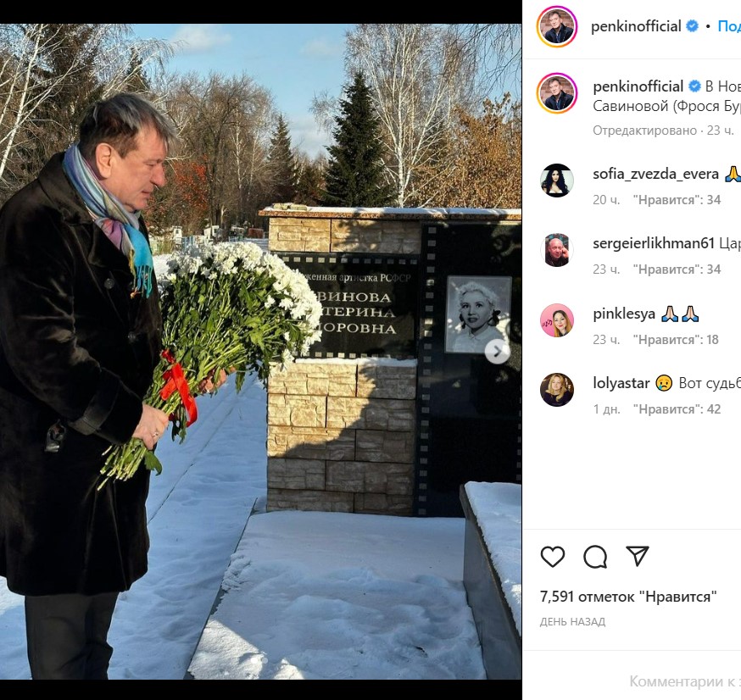Image resolution: width=741 pixels, height=700 pixels.
Task: Follow penkinofficial via blue link
Action: point(729,26)
